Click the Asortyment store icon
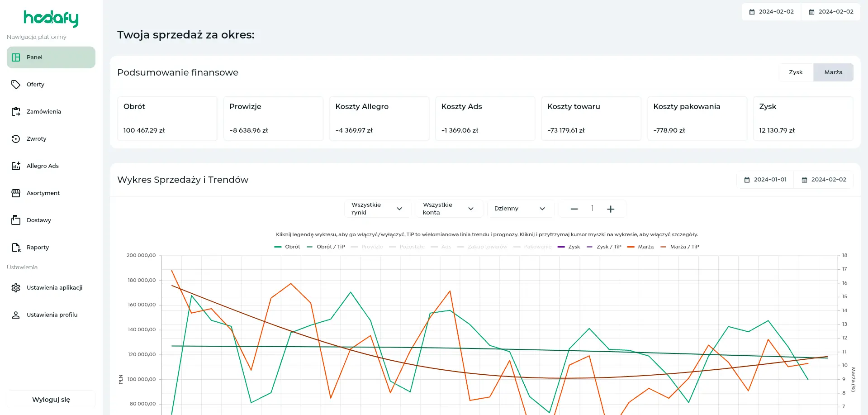Image resolution: width=868 pixels, height=415 pixels. pos(16,193)
